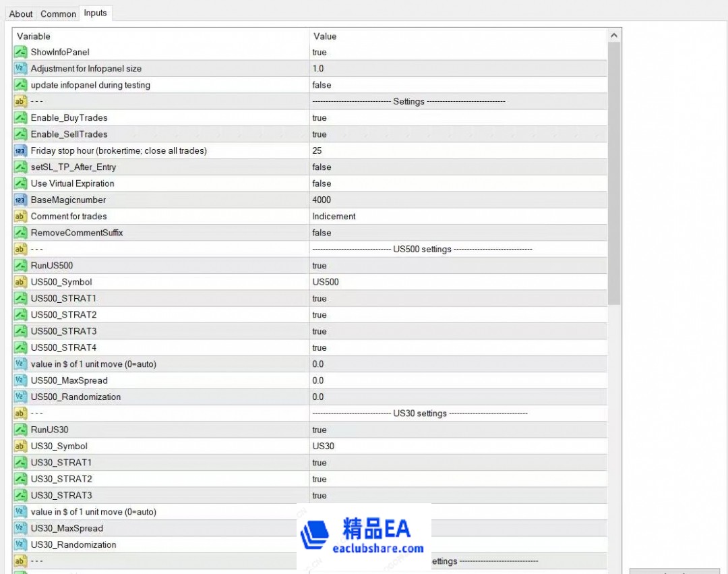Click the US30_Randomization double type icon
Screen dimensions: 728x574
(x=20, y=544)
